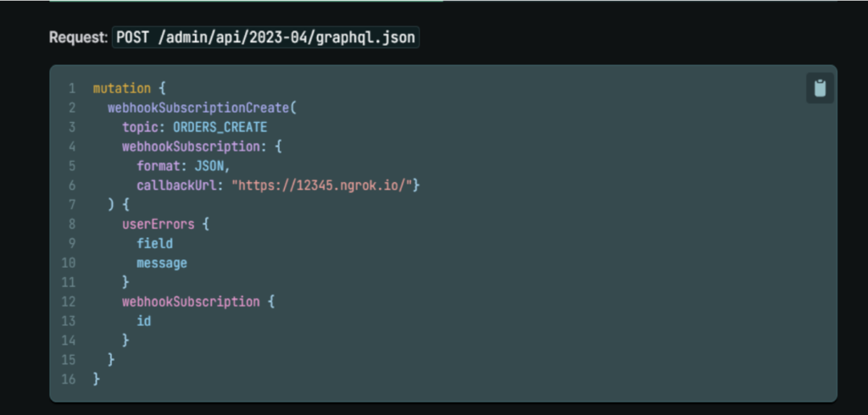Click line number 1 in the gutter
The image size is (868, 415).
pyautogui.click(x=72, y=88)
